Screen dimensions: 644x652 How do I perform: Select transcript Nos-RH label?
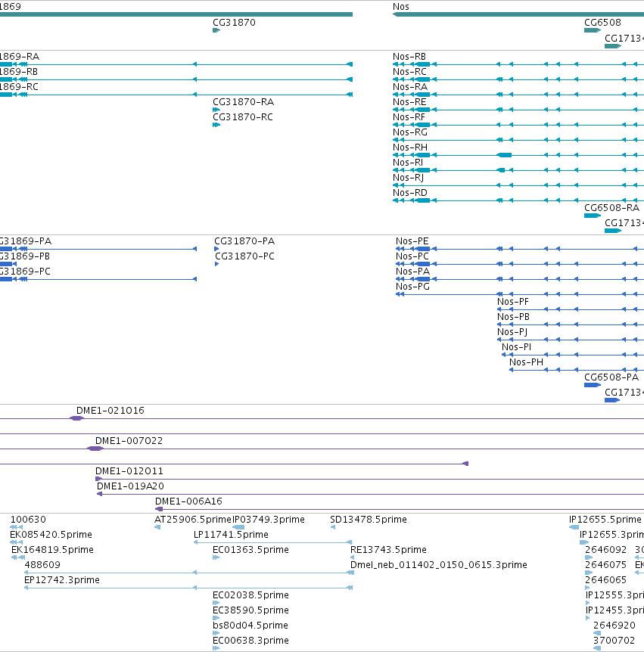click(x=409, y=147)
